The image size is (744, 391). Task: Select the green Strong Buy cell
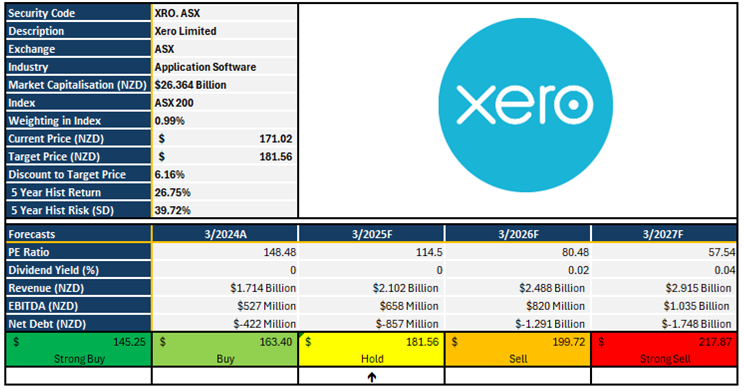tap(79, 350)
